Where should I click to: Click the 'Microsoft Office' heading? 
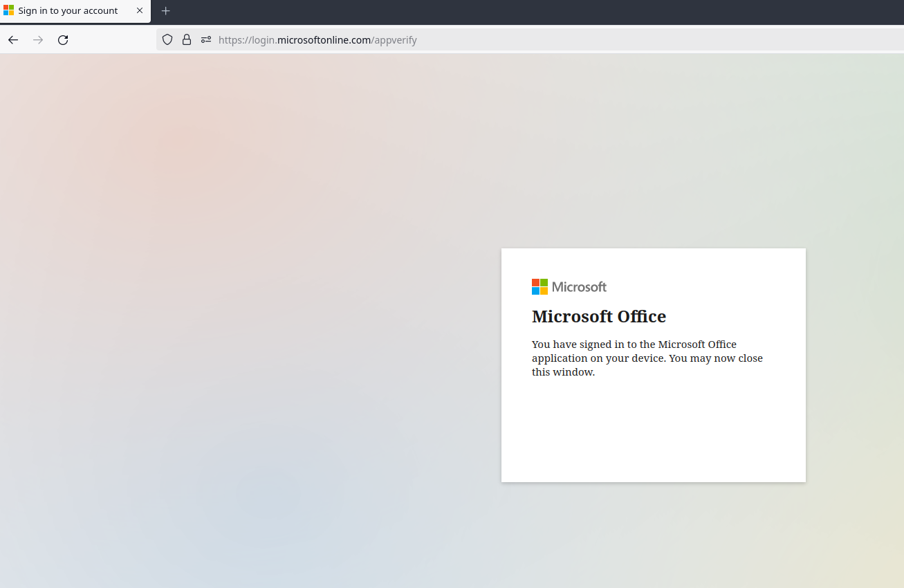coord(599,316)
